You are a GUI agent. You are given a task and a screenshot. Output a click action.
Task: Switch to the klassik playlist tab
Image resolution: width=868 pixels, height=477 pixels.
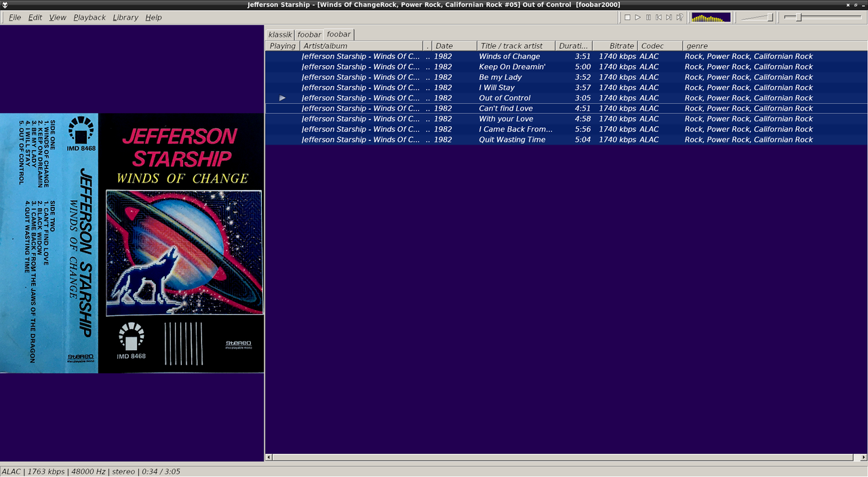(280, 35)
